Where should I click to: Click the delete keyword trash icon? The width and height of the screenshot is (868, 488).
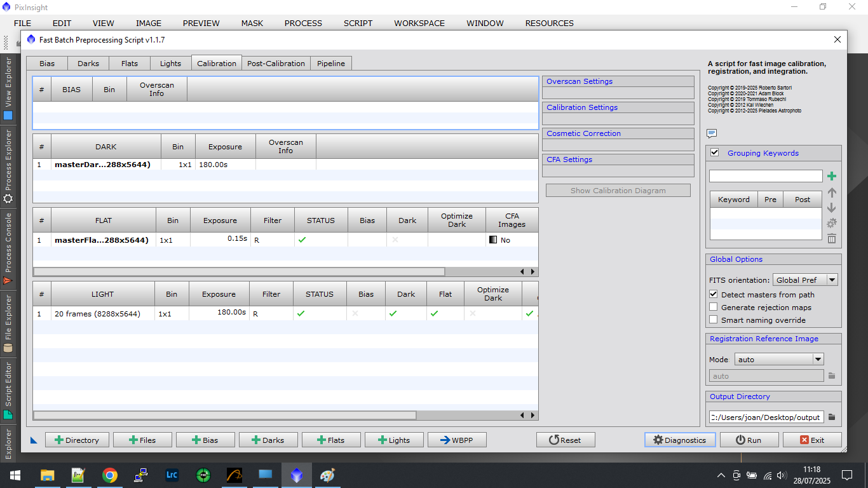point(832,238)
